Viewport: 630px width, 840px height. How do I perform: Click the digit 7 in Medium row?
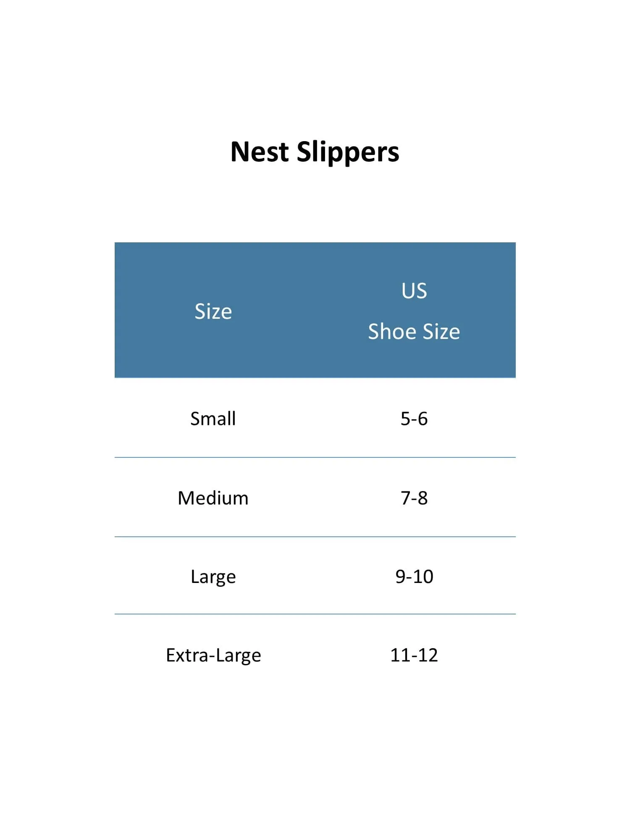(x=406, y=498)
